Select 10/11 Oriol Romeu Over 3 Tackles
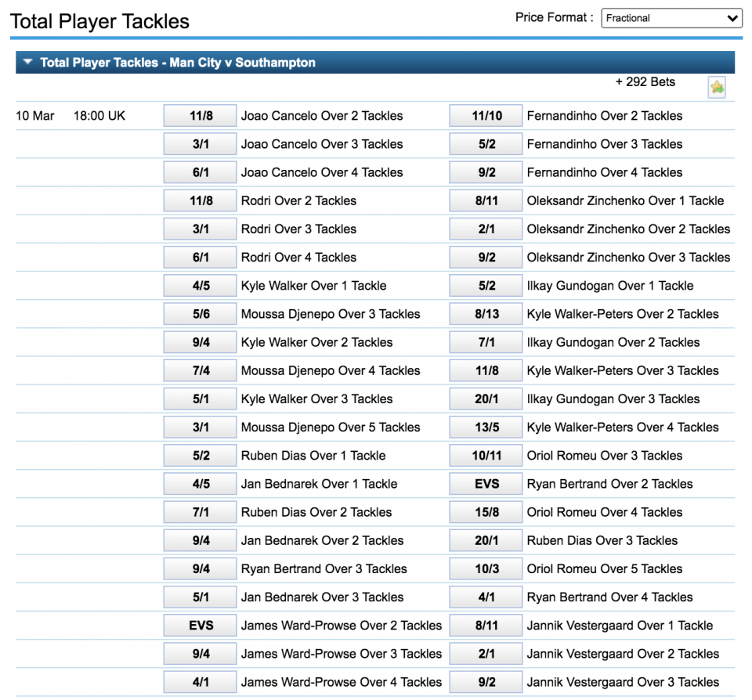Viewport: 752px width, 700px height. coord(486,455)
